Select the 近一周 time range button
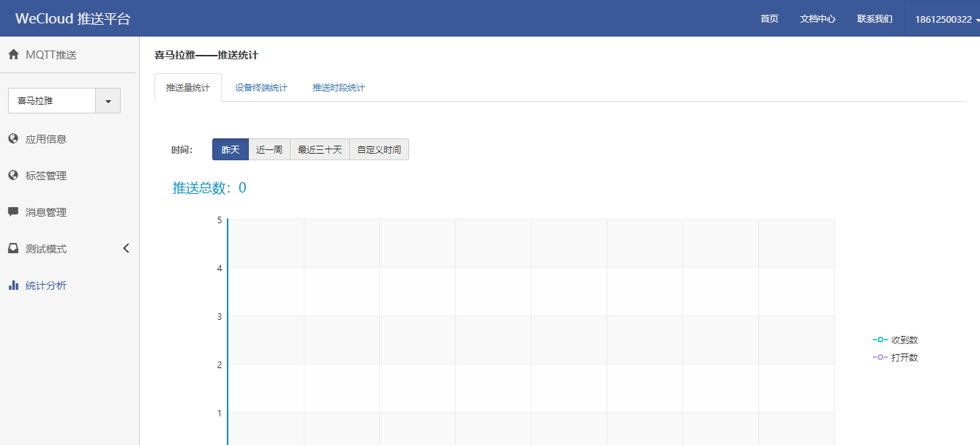 click(x=269, y=149)
